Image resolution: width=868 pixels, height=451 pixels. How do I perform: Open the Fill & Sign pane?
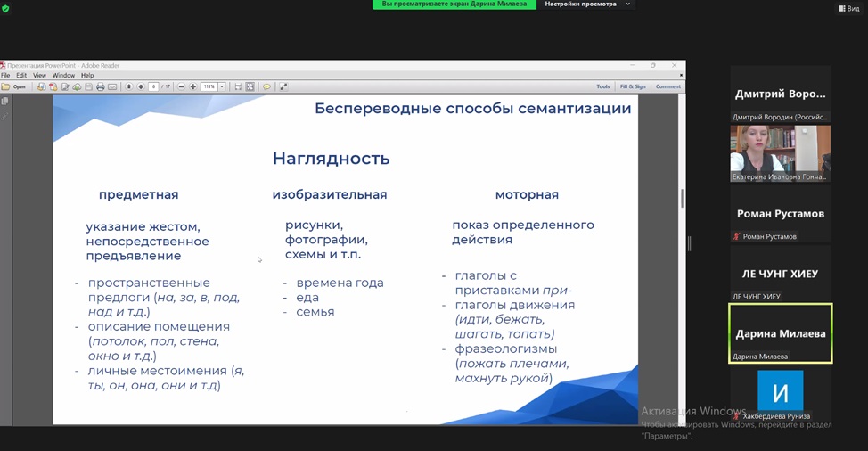633,87
